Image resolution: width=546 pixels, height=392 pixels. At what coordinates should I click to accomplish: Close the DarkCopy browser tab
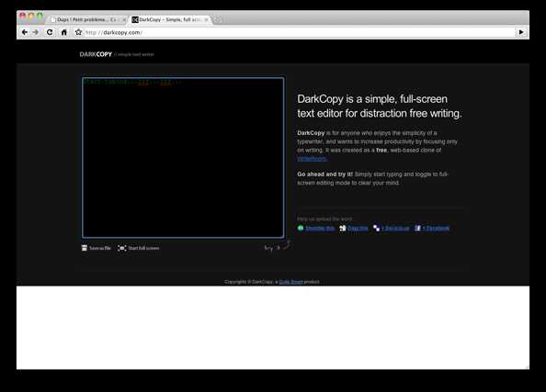point(206,20)
